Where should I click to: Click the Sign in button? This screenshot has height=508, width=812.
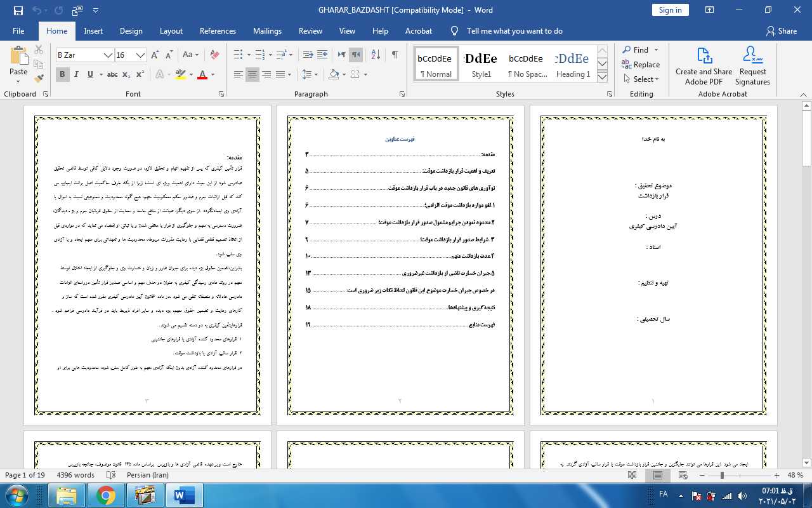point(670,10)
